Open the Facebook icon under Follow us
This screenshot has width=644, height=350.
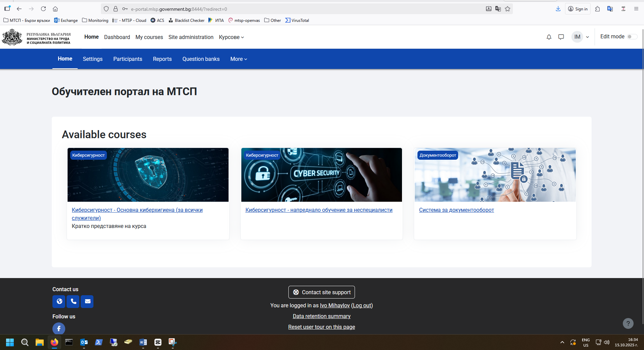(x=59, y=328)
